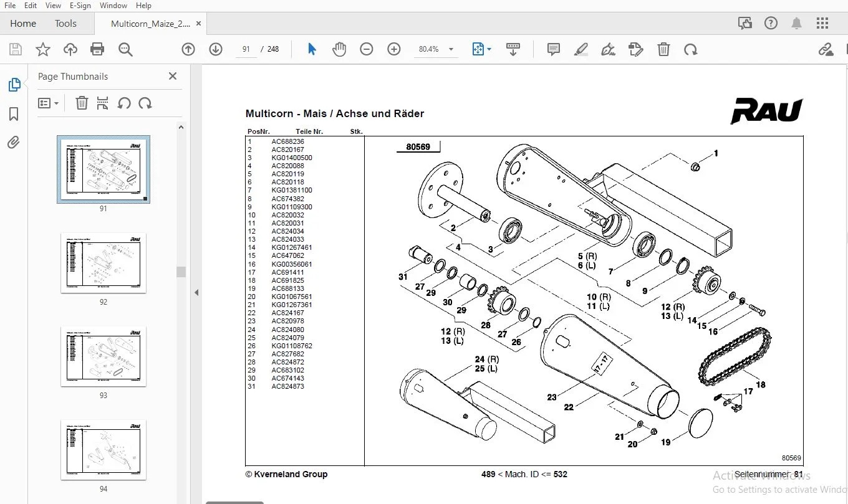Rotate the page view clockwise
Screen dimensions: 848x504
point(690,49)
